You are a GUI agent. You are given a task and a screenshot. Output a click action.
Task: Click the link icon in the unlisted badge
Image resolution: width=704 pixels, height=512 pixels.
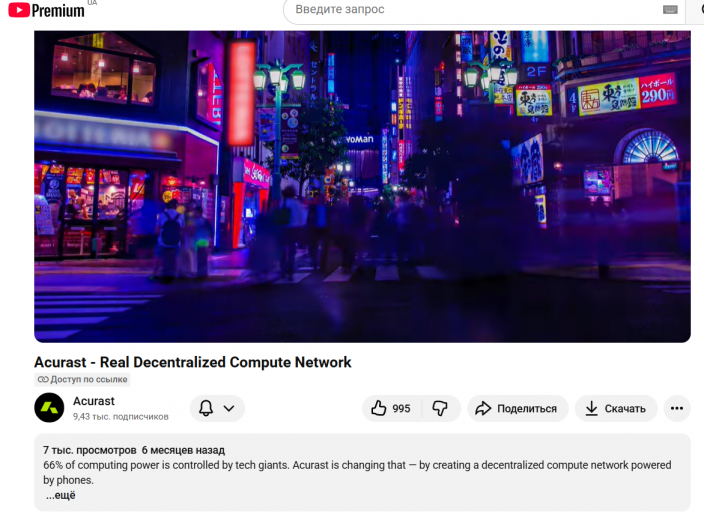[x=43, y=380]
